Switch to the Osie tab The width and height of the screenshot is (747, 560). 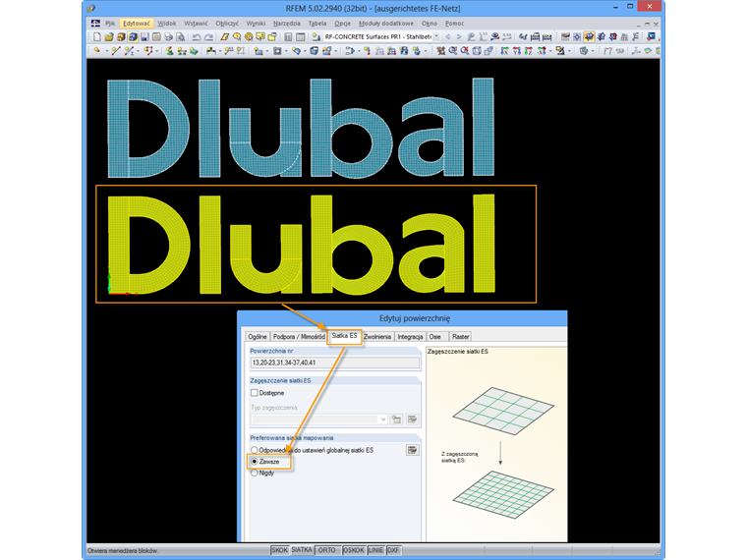435,336
